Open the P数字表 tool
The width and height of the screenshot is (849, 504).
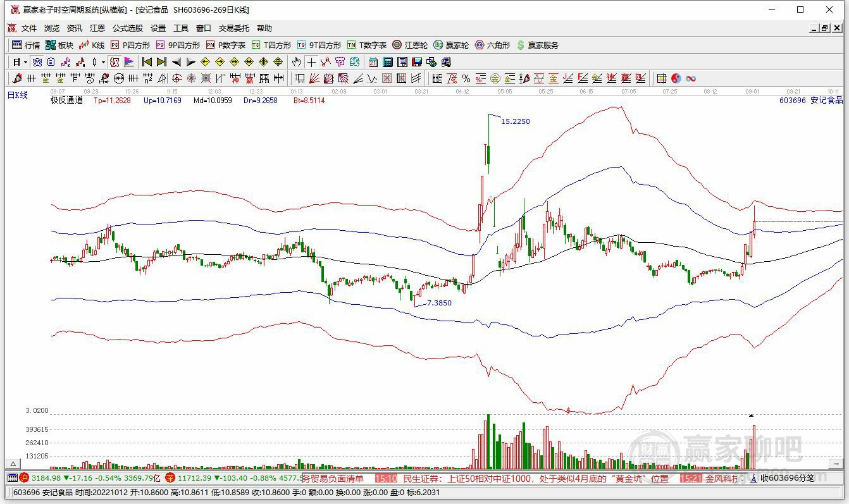pyautogui.click(x=226, y=45)
